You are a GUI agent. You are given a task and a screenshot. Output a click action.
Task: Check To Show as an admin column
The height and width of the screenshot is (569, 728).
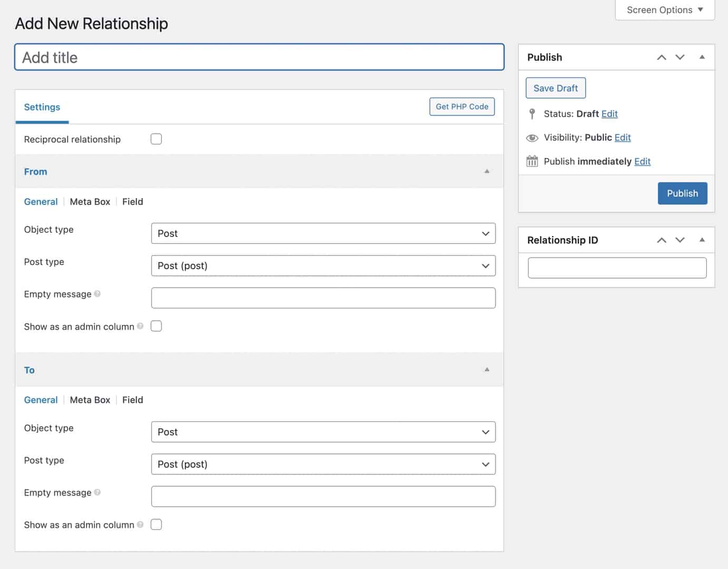[156, 525]
